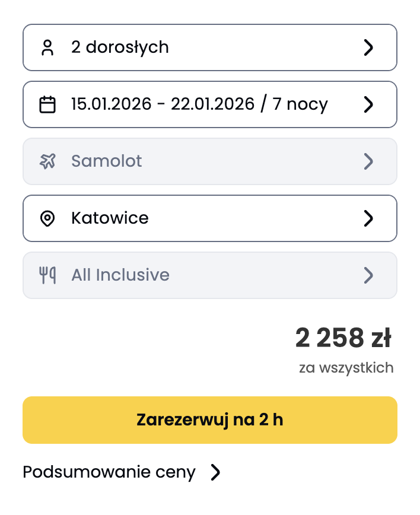Click the chevron next to All Inclusive

(x=368, y=275)
